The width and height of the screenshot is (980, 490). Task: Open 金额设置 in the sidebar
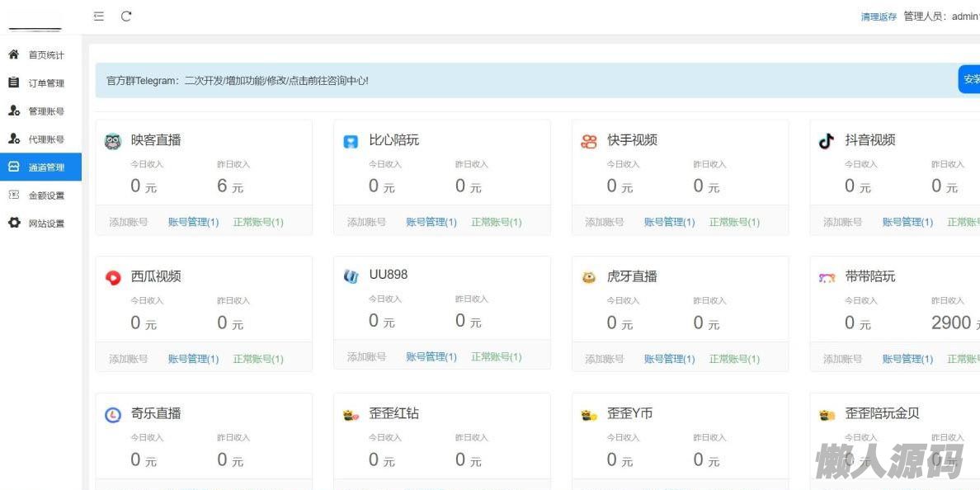(45, 196)
